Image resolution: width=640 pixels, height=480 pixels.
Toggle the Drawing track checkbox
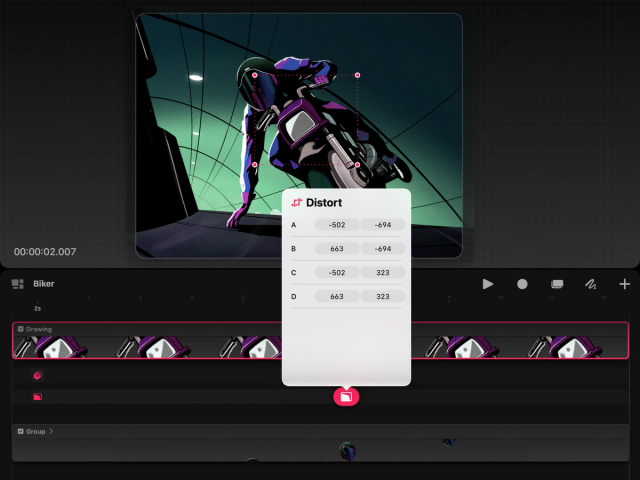tap(20, 329)
